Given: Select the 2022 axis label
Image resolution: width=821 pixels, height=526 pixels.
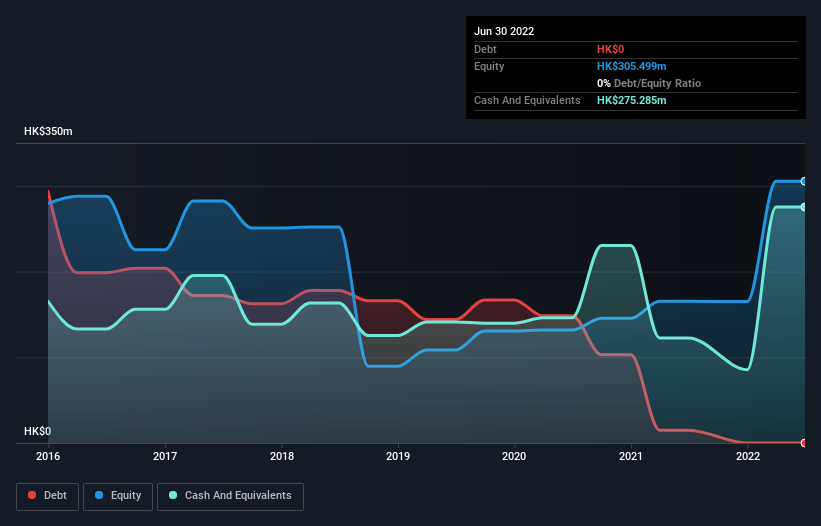Looking at the screenshot, I should click(x=748, y=456).
